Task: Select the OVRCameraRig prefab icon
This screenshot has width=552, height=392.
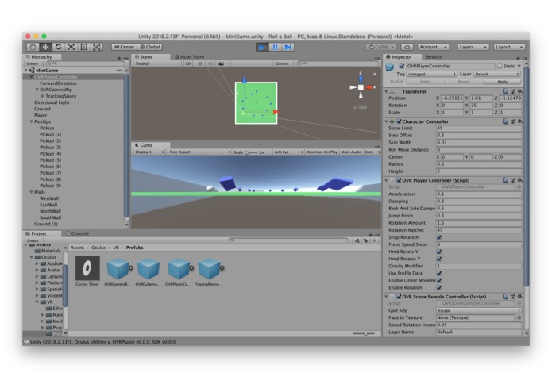Action: click(x=118, y=268)
